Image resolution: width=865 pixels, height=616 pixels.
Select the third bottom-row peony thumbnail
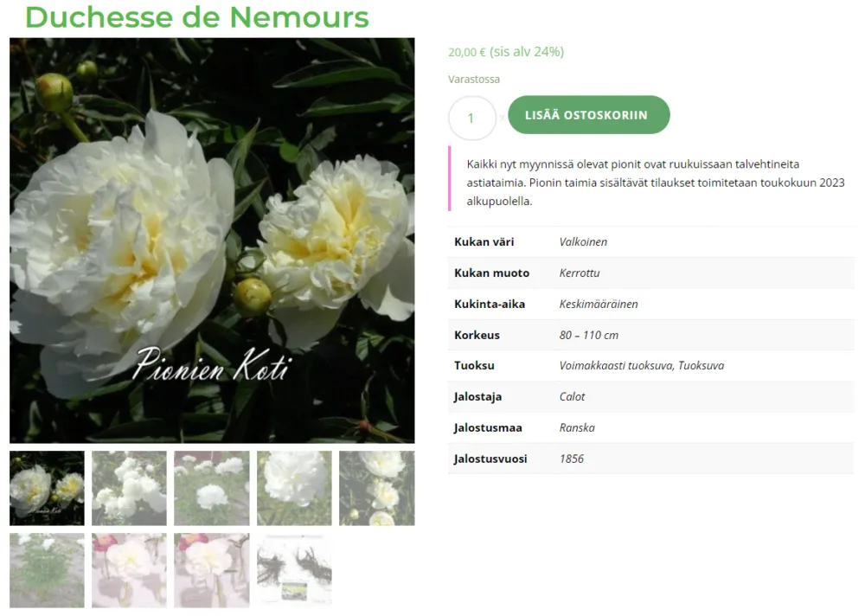212,570
